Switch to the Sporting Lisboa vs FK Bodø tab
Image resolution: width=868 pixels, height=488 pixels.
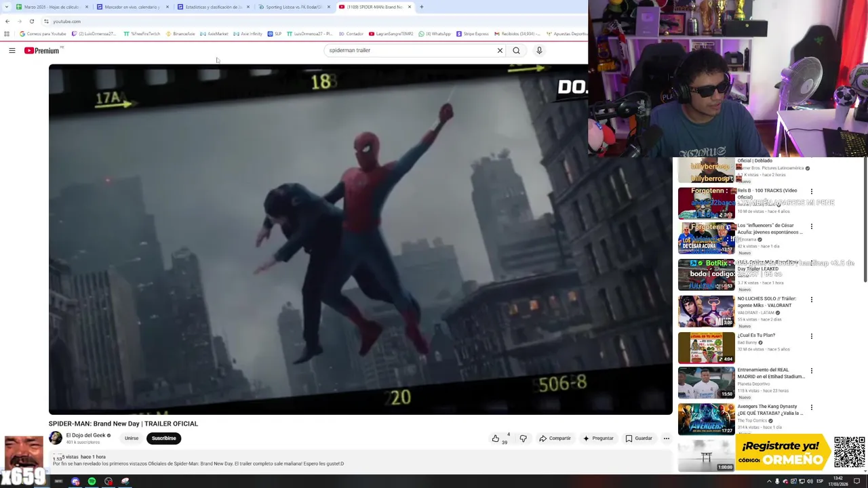[x=293, y=7]
